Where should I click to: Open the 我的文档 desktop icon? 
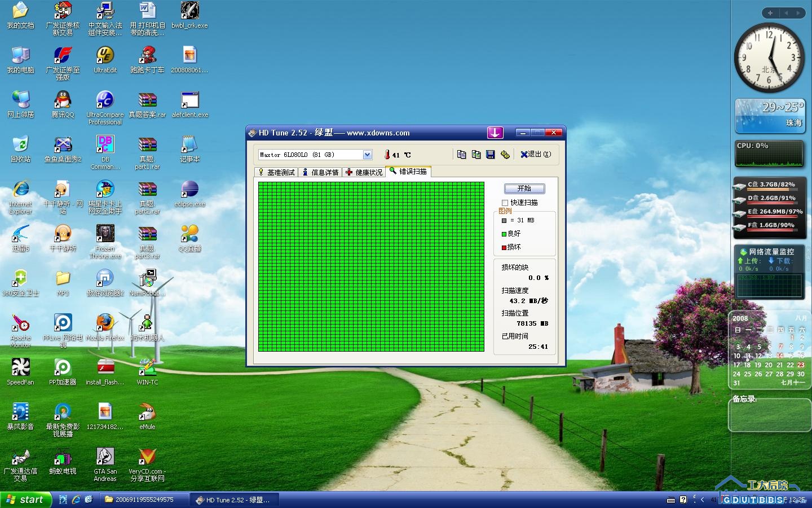tap(20, 15)
